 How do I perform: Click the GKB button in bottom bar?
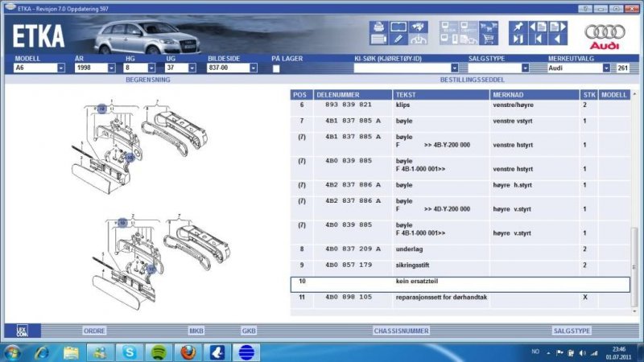pyautogui.click(x=249, y=331)
